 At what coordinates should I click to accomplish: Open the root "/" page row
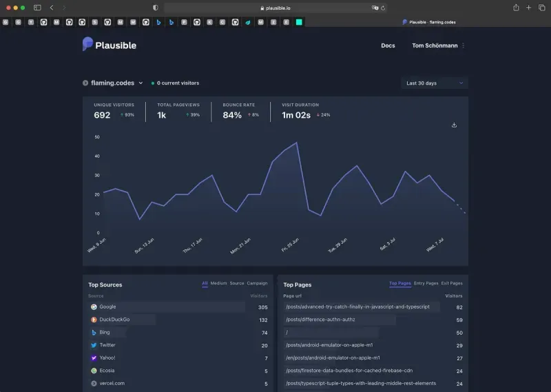coord(373,333)
